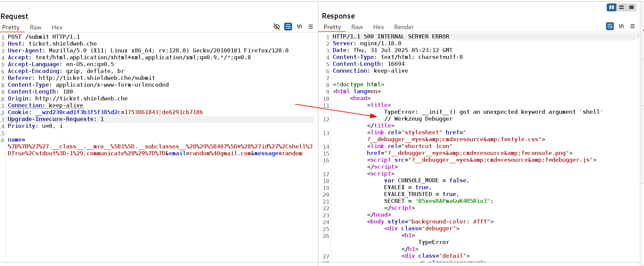Toggle word wrap icon in Request pane

tap(288, 27)
